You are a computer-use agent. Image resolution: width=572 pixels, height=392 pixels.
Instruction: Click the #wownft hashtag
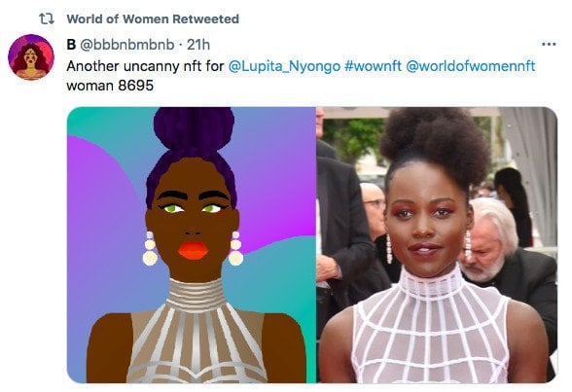pos(373,66)
